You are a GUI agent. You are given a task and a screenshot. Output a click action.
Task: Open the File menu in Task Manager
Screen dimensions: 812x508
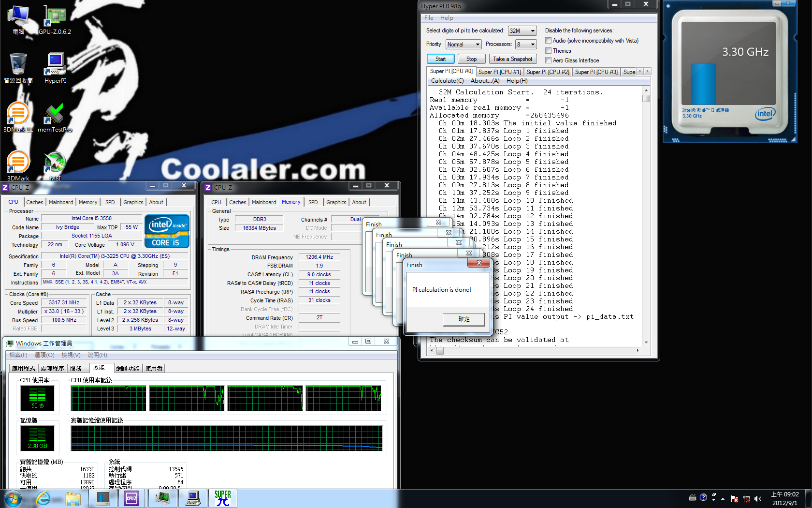[x=18, y=355]
